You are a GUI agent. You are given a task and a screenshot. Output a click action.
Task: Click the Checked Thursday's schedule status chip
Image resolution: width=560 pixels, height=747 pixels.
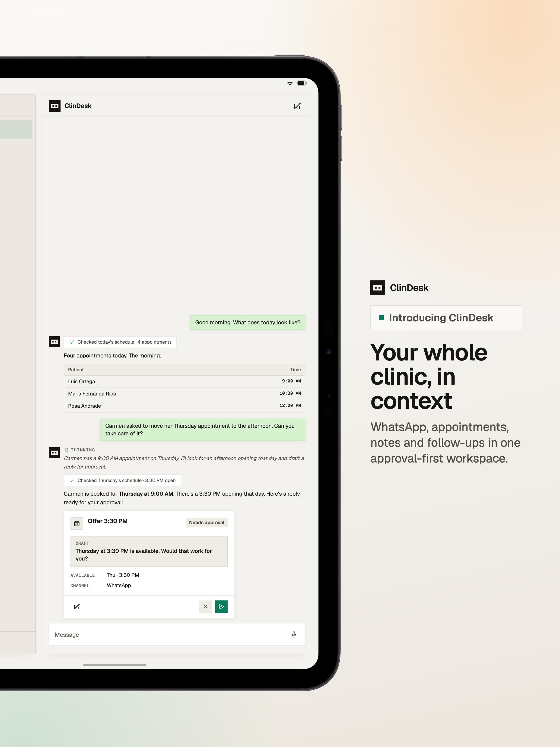122,480
